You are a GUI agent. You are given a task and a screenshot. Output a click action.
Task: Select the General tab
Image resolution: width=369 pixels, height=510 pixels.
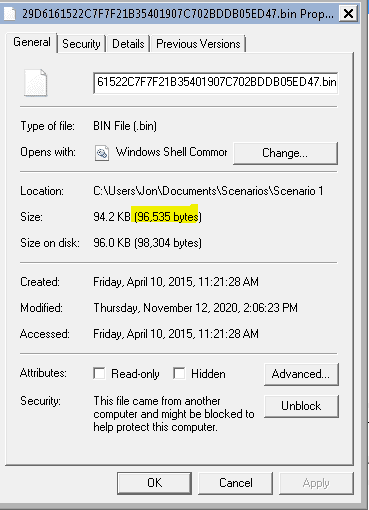point(32,42)
